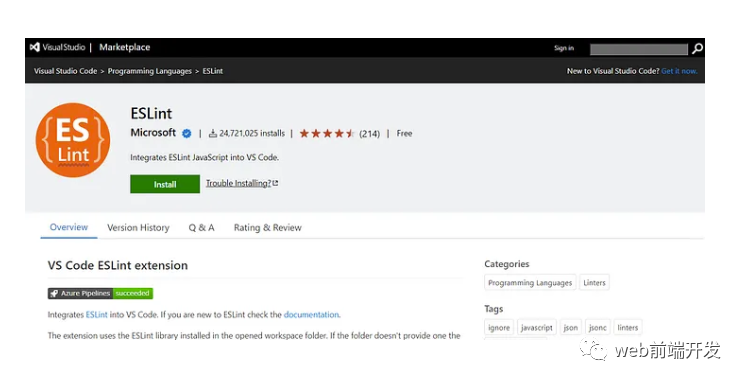Click the green Install button
This screenshot has height=382, width=744.
[165, 184]
